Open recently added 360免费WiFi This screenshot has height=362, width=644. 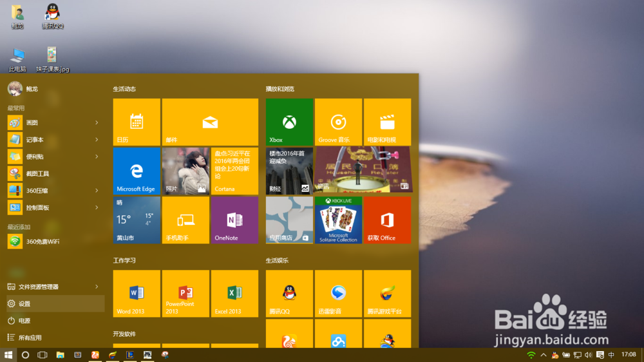pyautogui.click(x=55, y=242)
